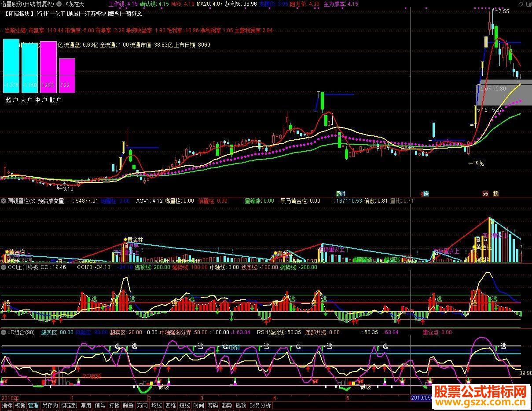The height and width of the screenshot is (411, 532).
Task: Select the 四维 tab
Action: 170,406
